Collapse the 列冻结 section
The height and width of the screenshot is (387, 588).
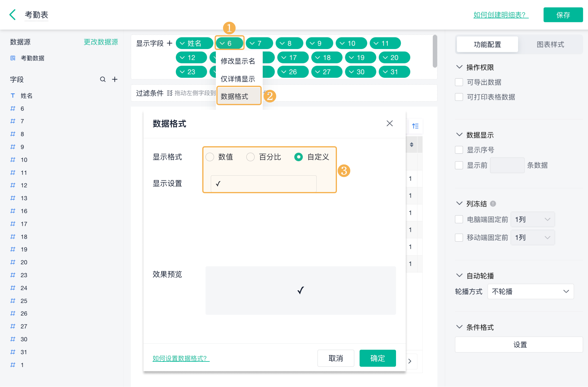pos(459,203)
